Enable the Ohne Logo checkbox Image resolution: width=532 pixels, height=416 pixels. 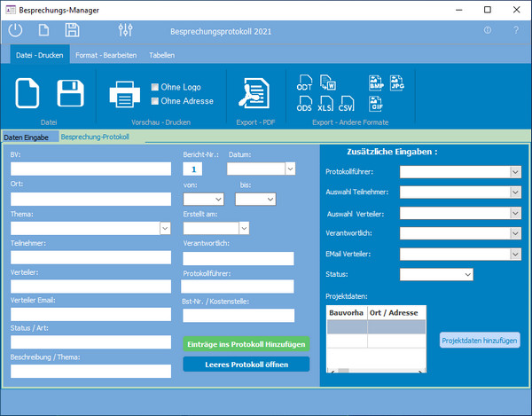click(156, 87)
